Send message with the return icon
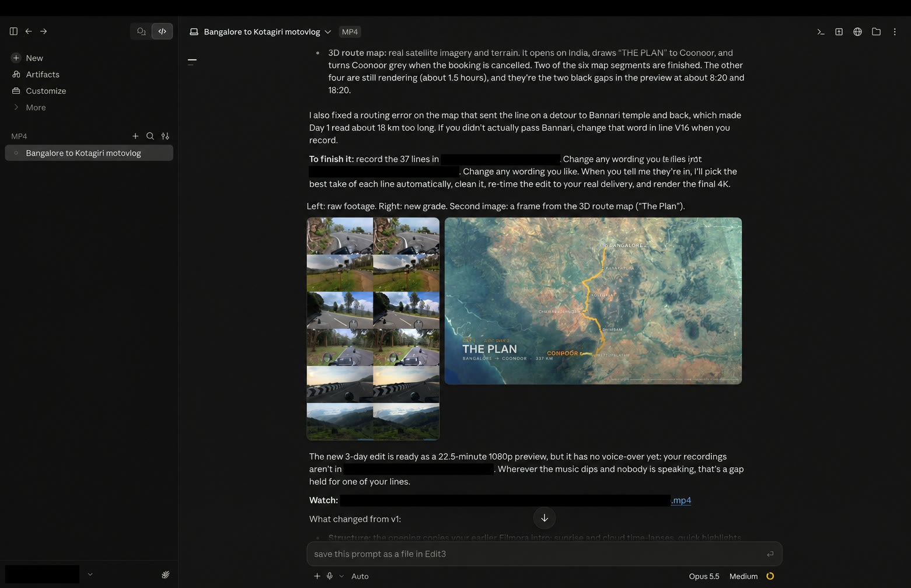The image size is (911, 588). click(x=770, y=554)
